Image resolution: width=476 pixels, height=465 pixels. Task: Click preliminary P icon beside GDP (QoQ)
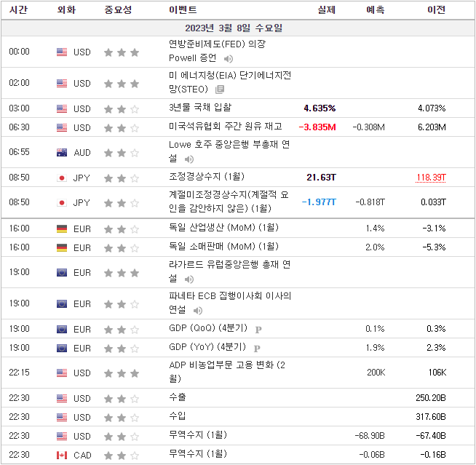[258, 330]
